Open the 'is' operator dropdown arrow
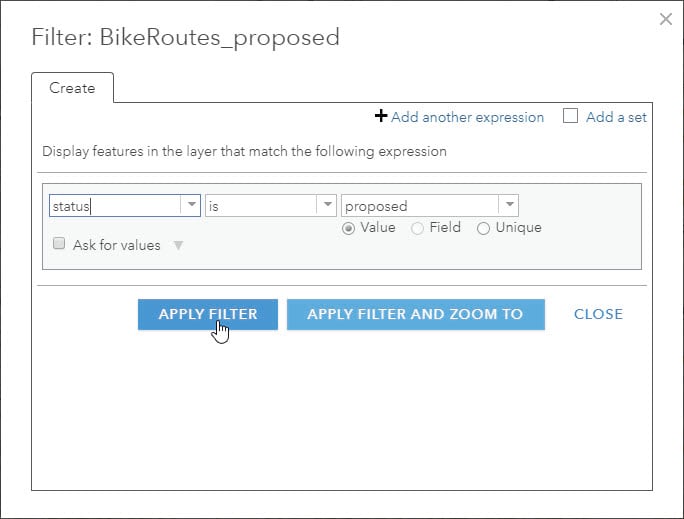 coord(327,205)
